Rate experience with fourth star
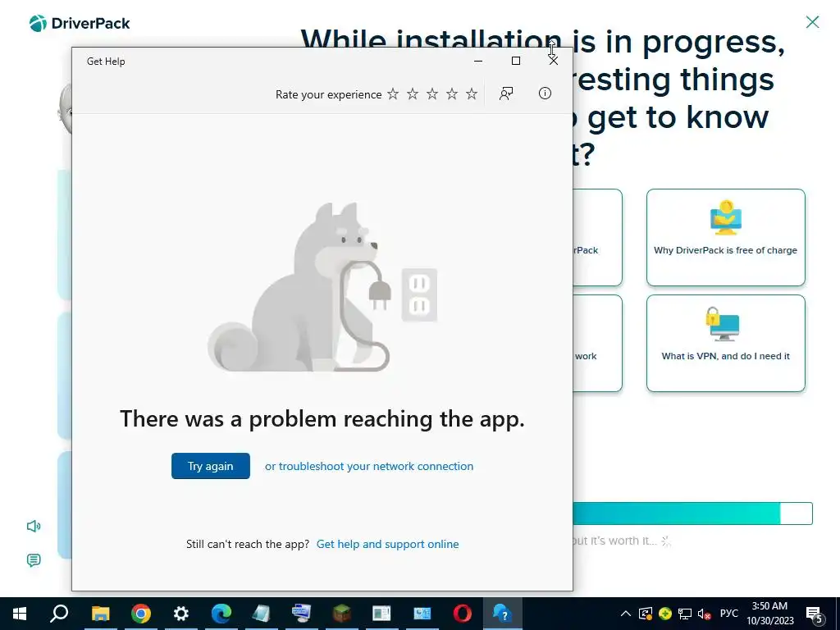 pyautogui.click(x=452, y=94)
